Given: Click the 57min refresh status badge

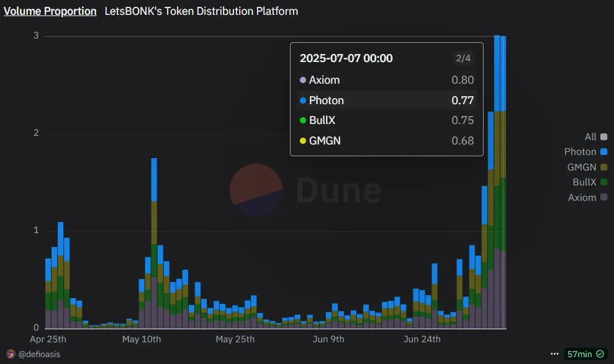Looking at the screenshot, I should [x=585, y=354].
